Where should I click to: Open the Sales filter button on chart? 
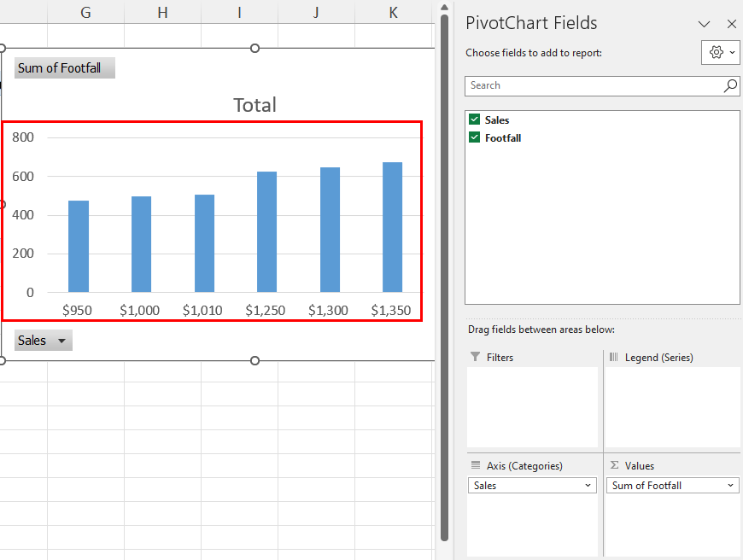point(43,340)
